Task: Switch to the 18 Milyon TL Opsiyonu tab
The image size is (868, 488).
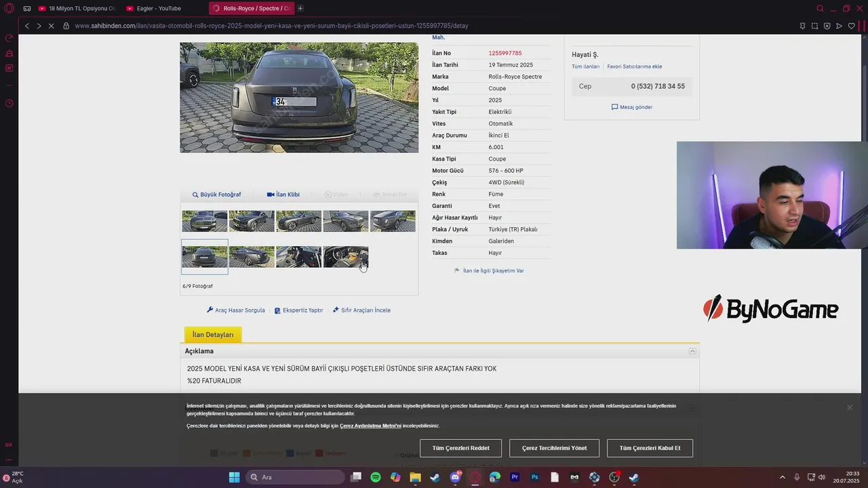Action: (x=77, y=8)
